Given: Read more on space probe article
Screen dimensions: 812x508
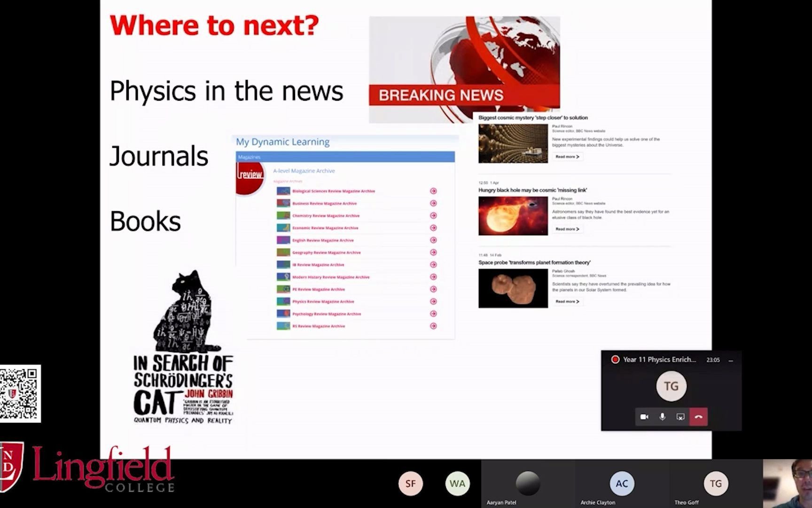Looking at the screenshot, I should pos(567,302).
